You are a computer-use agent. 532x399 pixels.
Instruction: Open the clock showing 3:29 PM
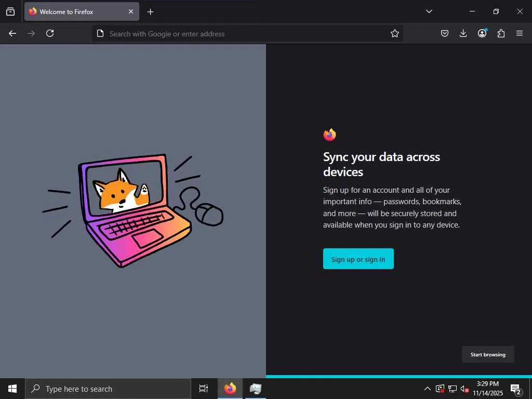coord(488,389)
